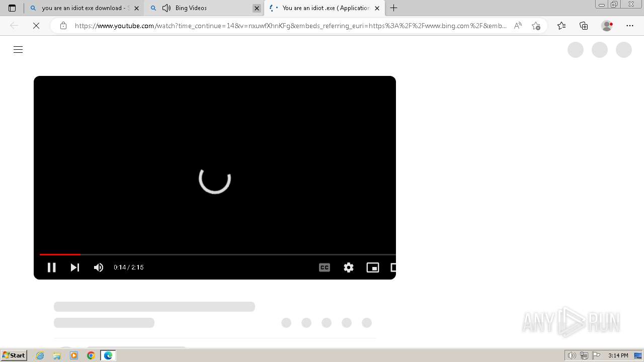
Task: Open media player from taskbar
Action: (74, 355)
